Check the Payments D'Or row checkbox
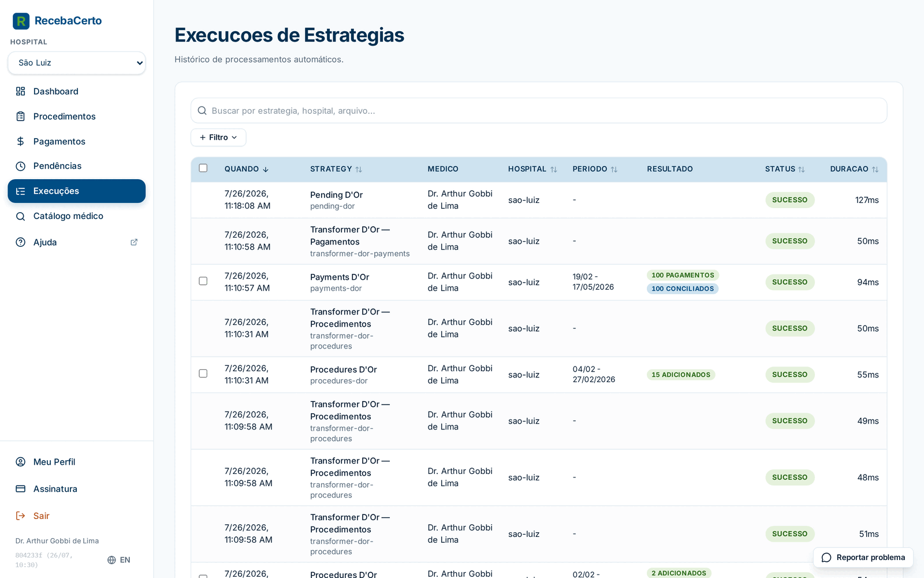Screen dimensions: 924x578 (x=203, y=281)
